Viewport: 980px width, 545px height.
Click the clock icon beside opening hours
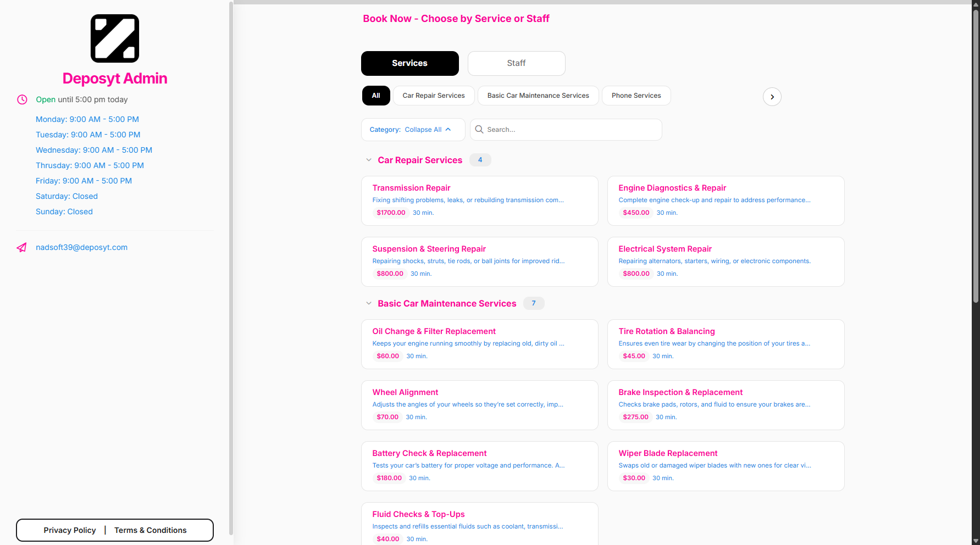[22, 99]
